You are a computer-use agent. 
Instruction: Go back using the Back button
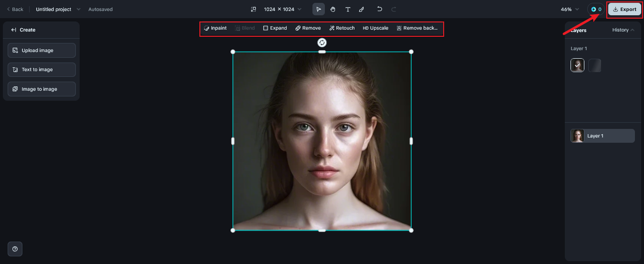click(x=15, y=9)
